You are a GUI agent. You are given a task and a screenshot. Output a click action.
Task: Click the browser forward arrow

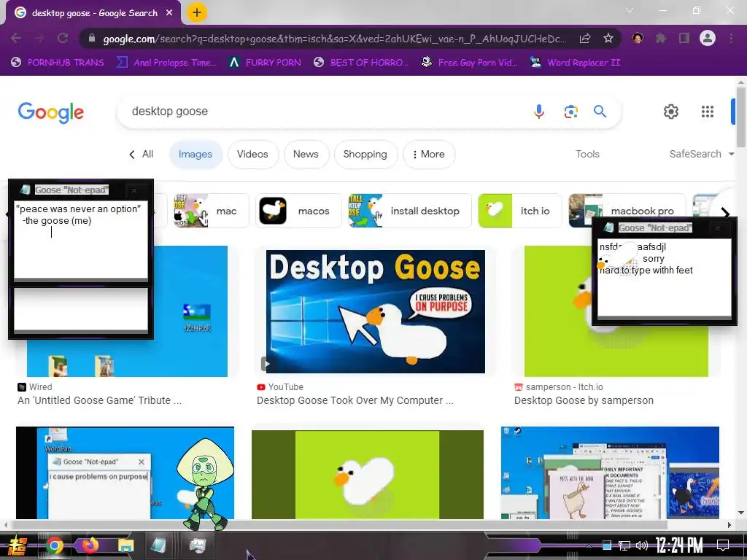[x=39, y=38]
